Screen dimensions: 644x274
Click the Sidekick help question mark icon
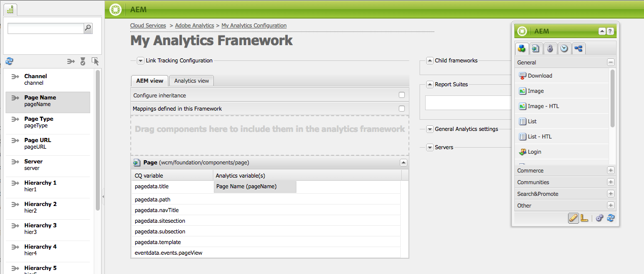(611, 31)
